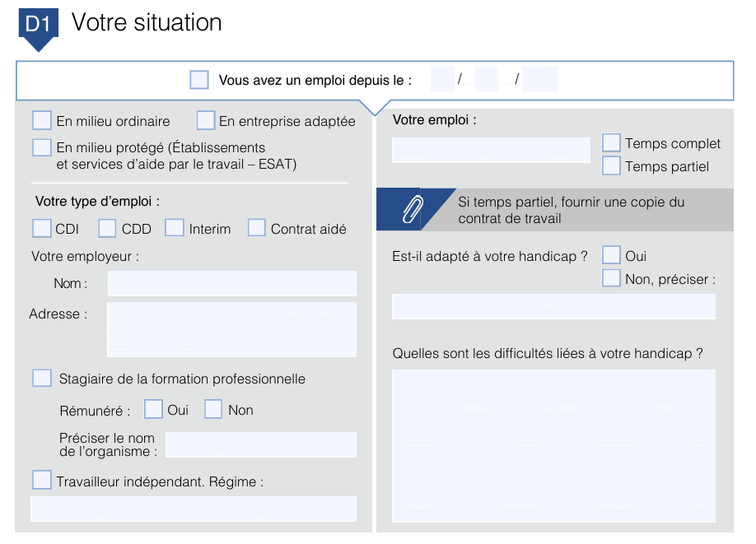
Task: Click the paperclip attachment icon
Action: tap(413, 210)
